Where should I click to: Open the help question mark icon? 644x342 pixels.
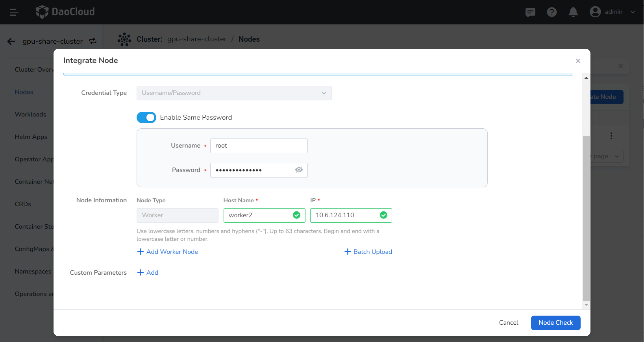(551, 12)
